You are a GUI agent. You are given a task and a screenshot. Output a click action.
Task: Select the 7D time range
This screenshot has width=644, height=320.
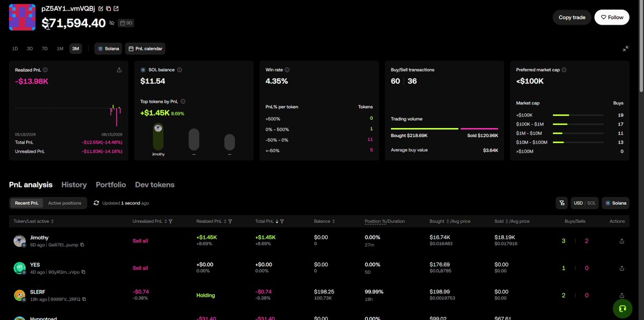[x=45, y=48]
